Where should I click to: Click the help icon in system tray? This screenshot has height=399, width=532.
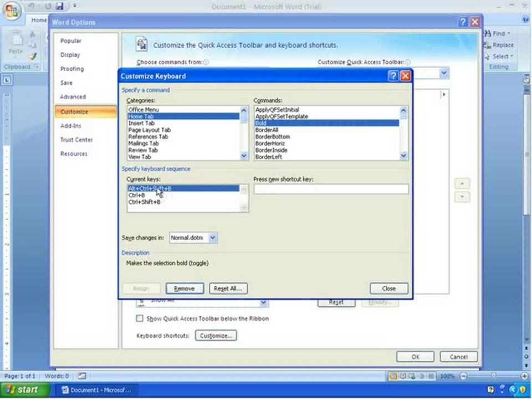(x=490, y=390)
